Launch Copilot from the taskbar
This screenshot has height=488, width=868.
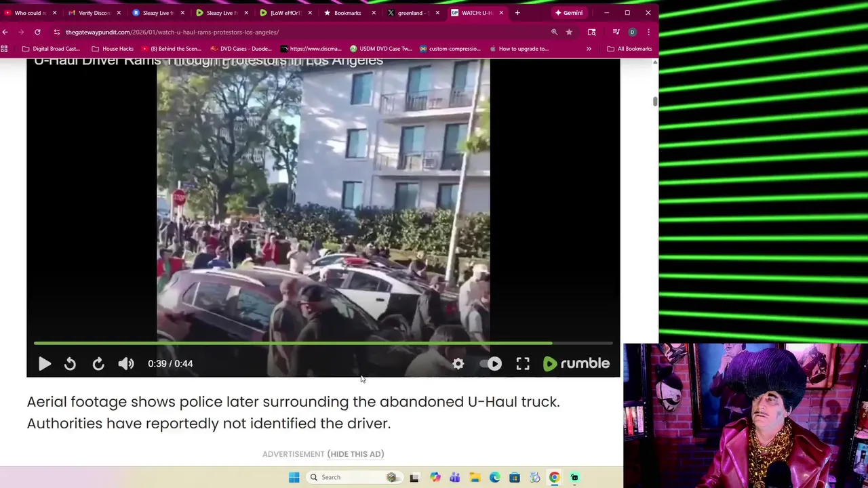pos(435,477)
